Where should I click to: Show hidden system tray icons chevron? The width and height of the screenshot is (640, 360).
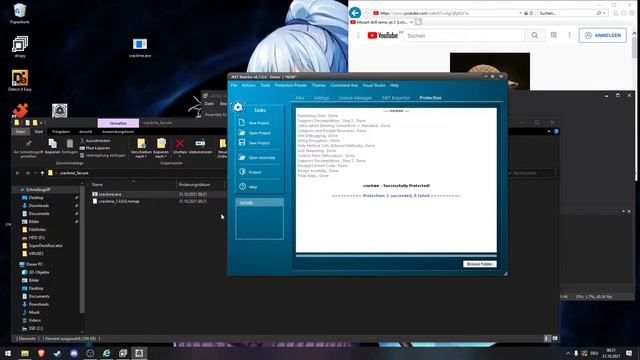[568, 353]
